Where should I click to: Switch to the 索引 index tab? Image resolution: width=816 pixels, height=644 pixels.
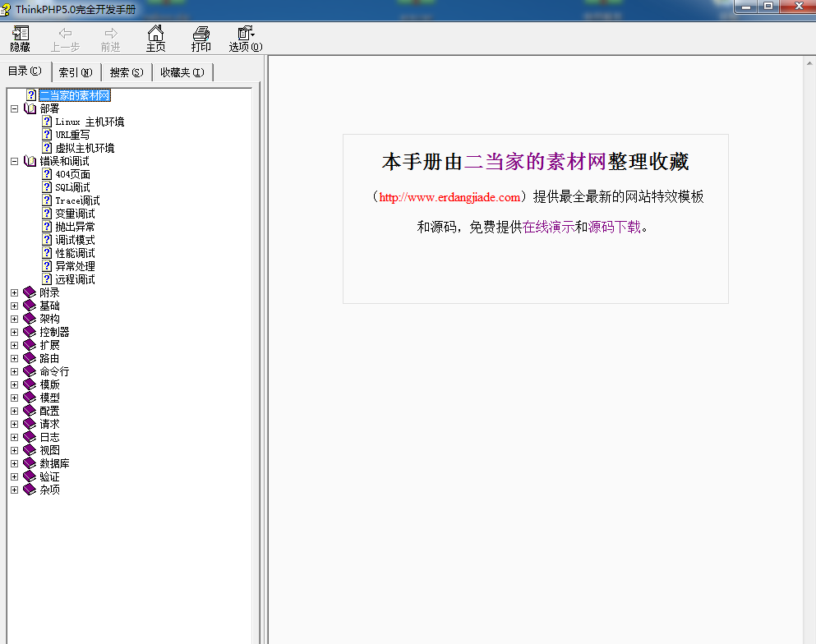[76, 72]
